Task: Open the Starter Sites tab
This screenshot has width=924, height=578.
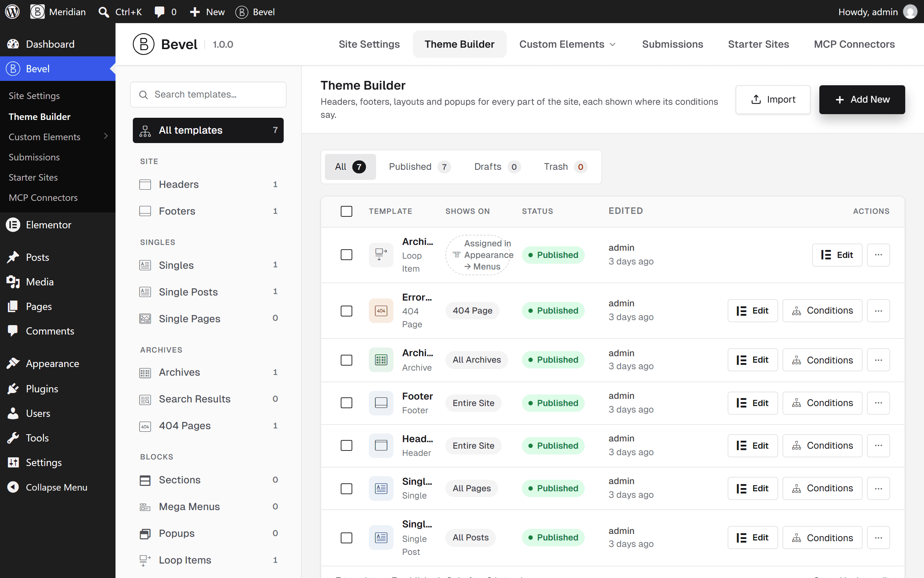Action: coord(758,44)
